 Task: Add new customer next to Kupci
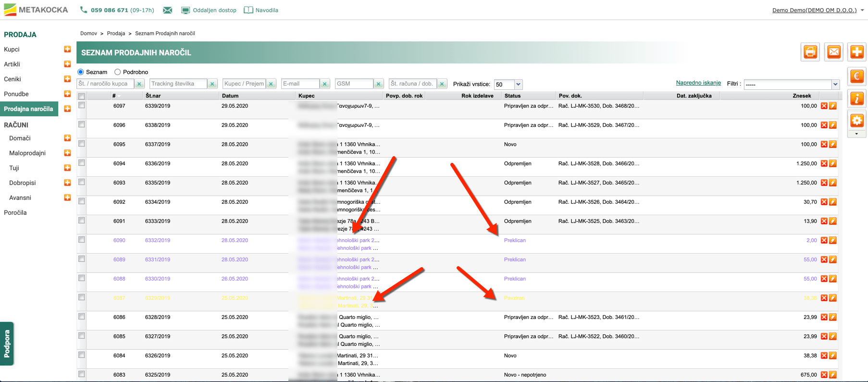pyautogui.click(x=67, y=49)
